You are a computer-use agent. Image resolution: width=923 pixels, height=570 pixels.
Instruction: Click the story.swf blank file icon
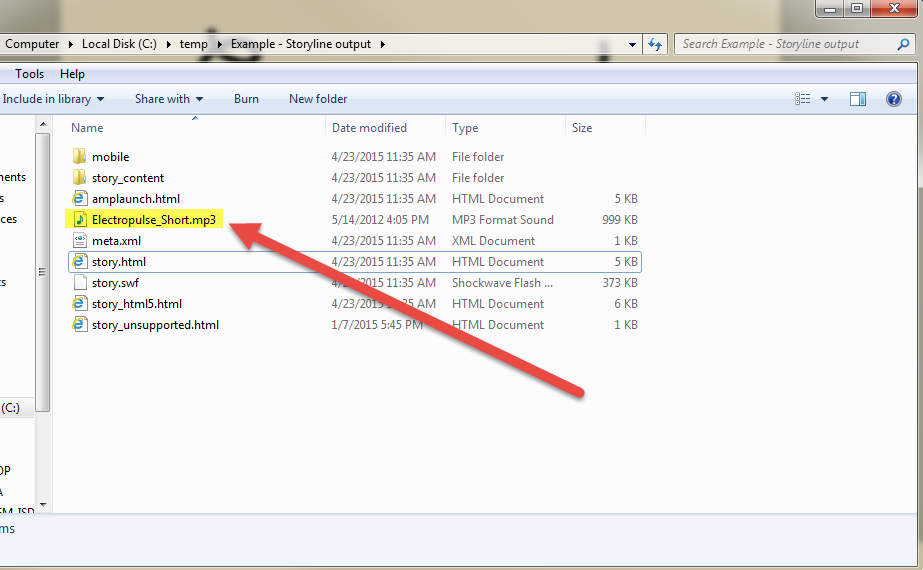coord(79,283)
